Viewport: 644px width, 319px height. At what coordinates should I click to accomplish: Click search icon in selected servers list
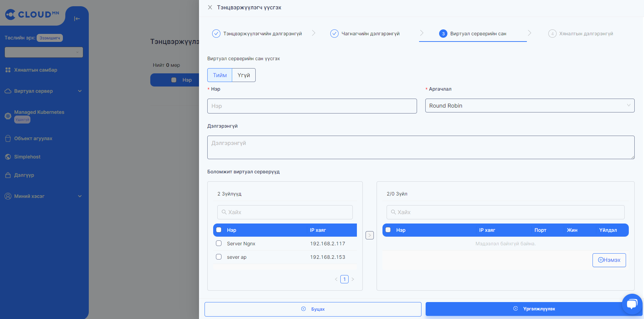[x=394, y=212]
